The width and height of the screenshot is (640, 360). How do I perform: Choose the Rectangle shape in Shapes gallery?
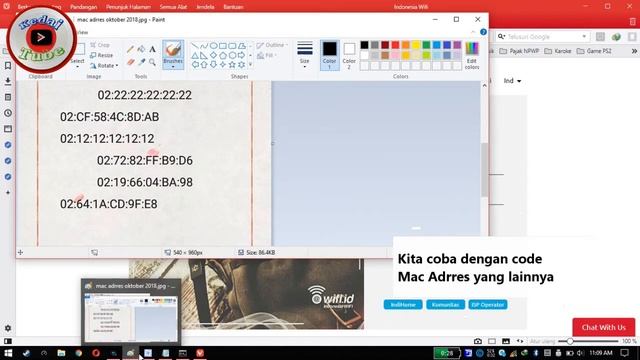pos(223,46)
